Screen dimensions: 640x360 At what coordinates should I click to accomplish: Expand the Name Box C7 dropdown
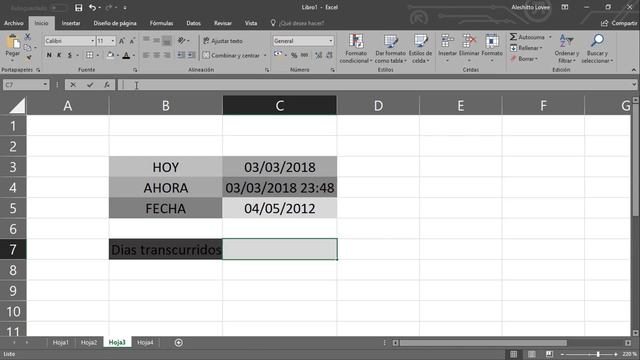point(45,85)
